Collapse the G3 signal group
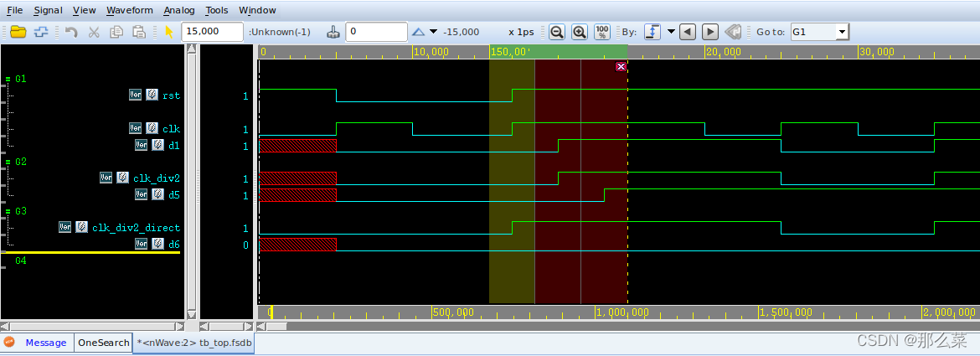The image size is (980, 356). [x=8, y=211]
